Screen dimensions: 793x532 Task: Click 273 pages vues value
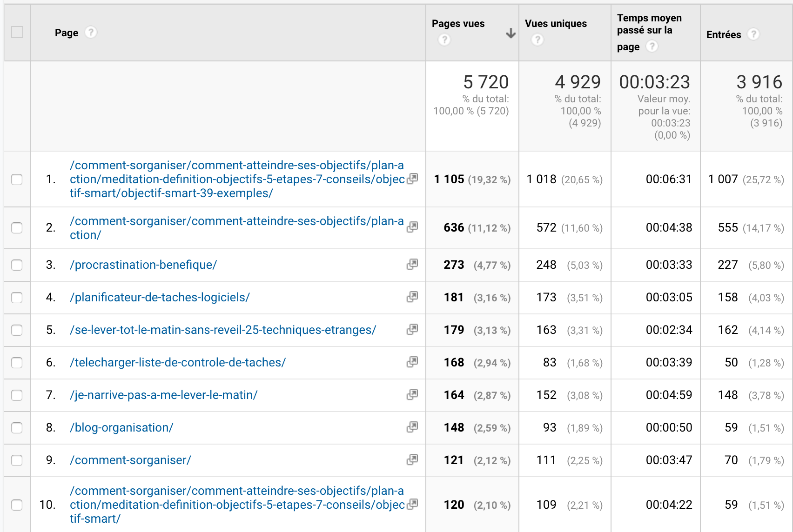454,265
